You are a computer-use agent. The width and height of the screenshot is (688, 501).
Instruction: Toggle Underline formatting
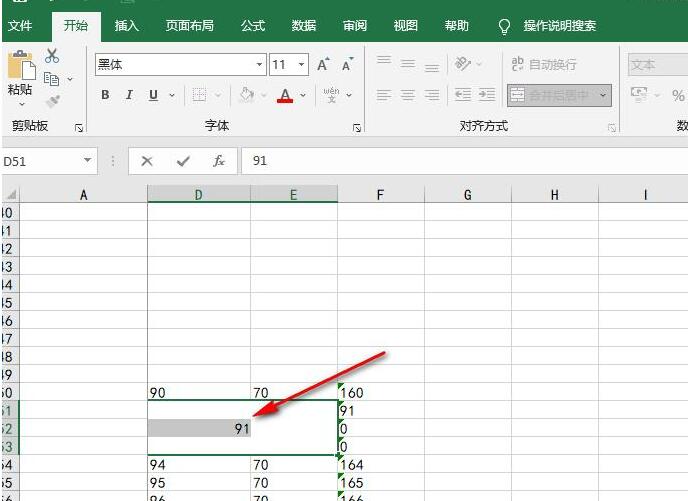153,95
